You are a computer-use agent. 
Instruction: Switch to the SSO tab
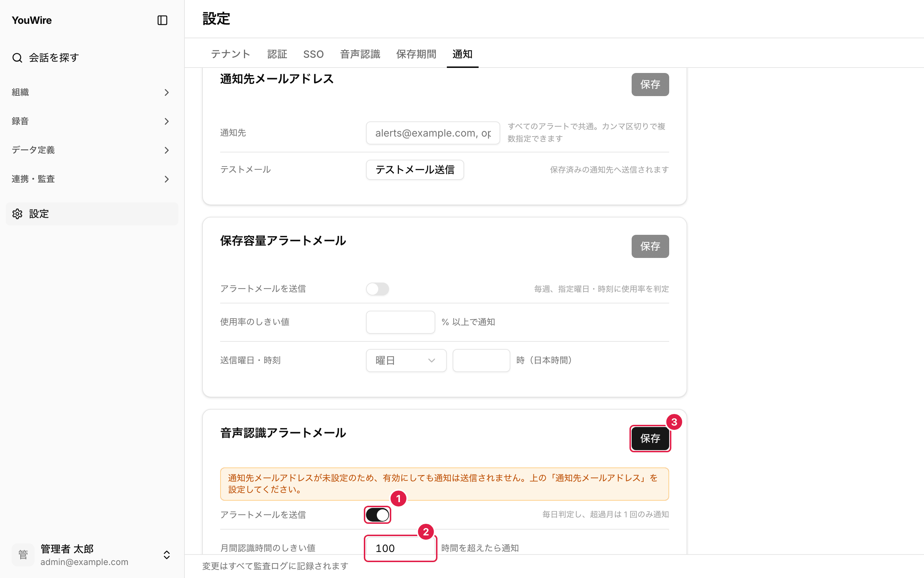pyautogui.click(x=313, y=54)
